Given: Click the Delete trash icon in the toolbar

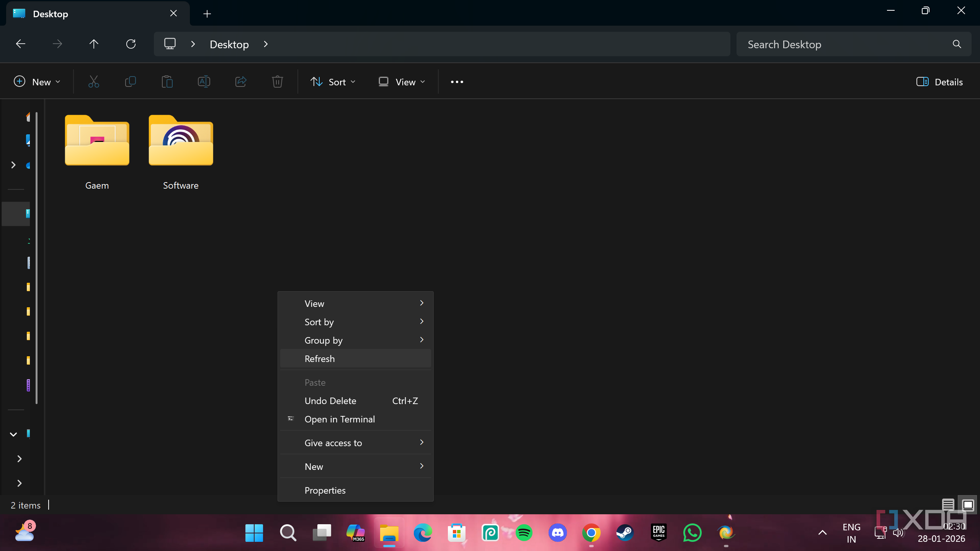Looking at the screenshot, I should [278, 82].
